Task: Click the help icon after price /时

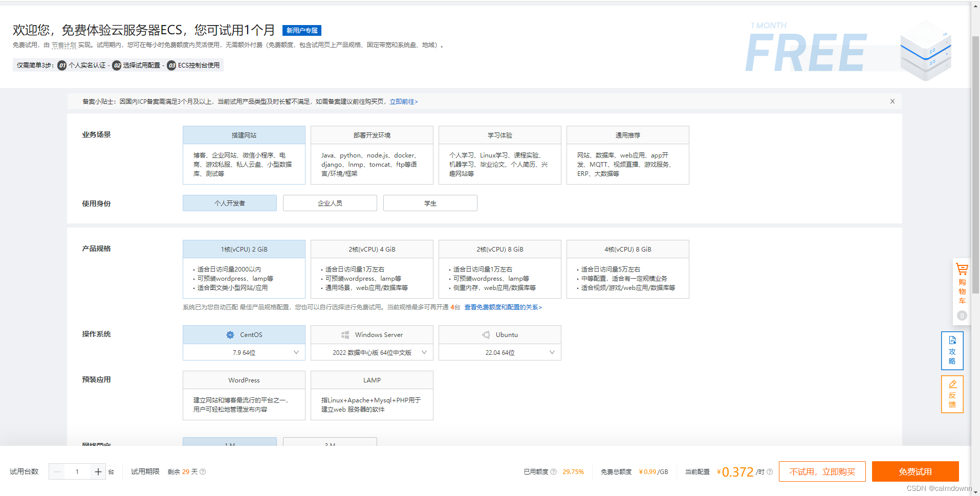Action: click(770, 472)
